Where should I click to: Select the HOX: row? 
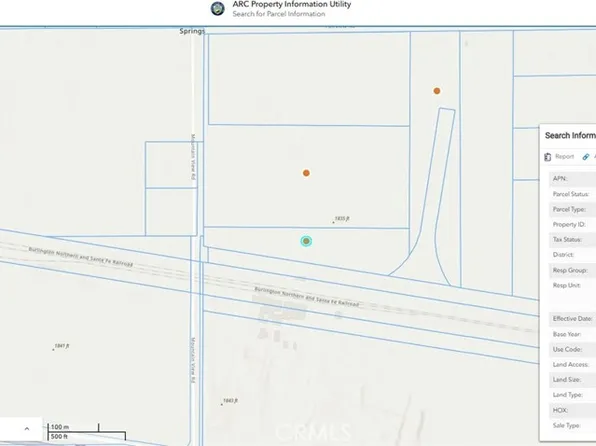(572, 410)
